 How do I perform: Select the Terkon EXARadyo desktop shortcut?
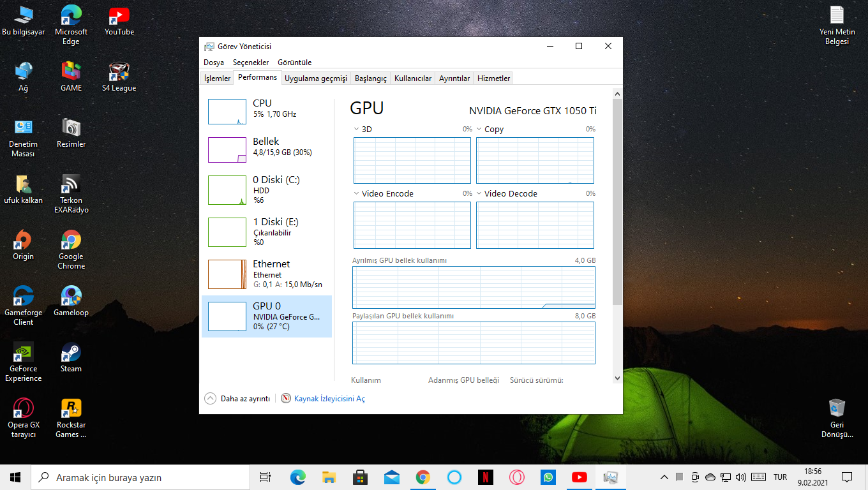tap(71, 194)
